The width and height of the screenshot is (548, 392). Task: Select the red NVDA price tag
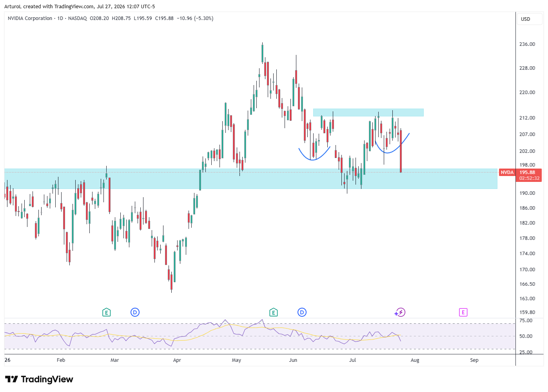pos(507,172)
